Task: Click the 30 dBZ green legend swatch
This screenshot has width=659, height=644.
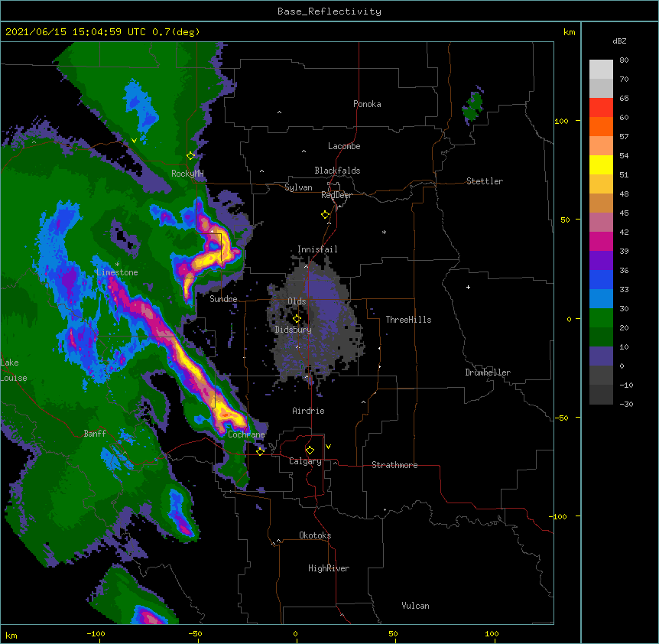Action: 601,318
